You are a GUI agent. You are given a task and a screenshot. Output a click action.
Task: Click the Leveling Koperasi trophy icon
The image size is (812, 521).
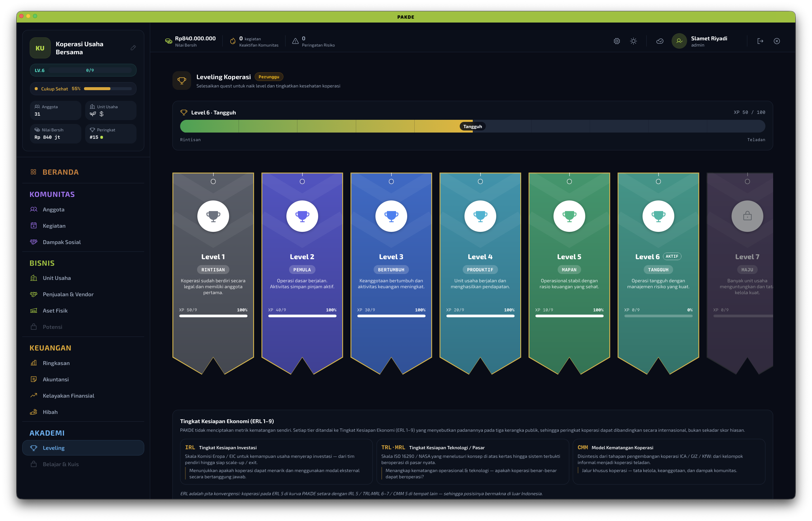point(182,81)
